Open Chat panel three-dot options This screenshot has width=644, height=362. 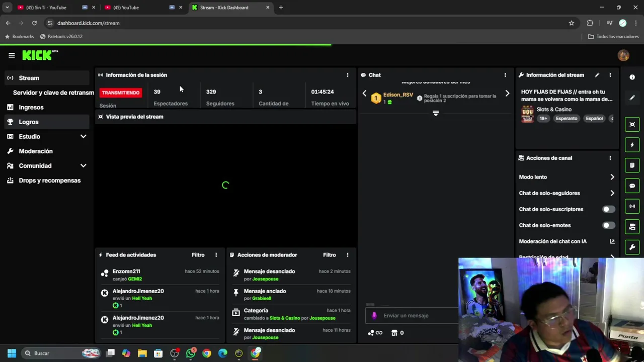click(505, 75)
